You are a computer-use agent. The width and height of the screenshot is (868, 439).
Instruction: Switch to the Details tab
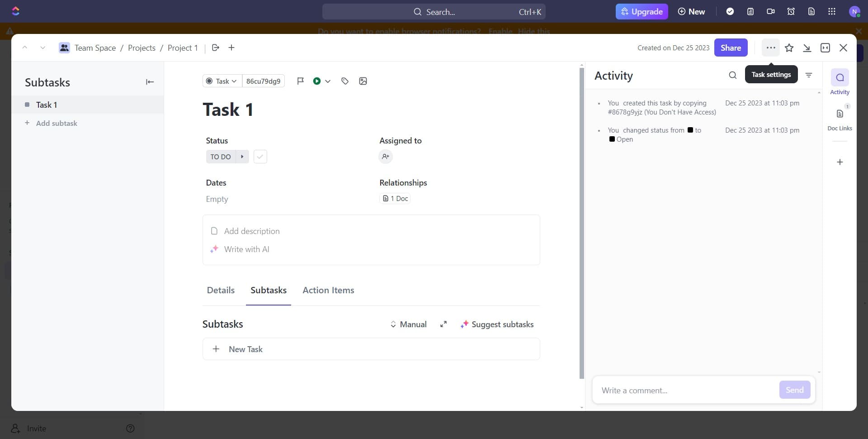click(221, 290)
